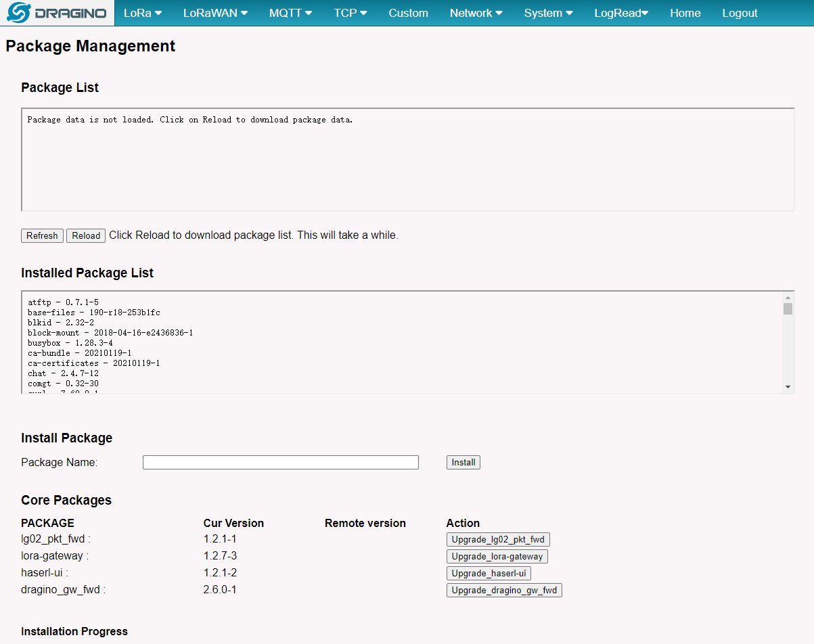814x644 pixels.
Task: Click the version value 1.2.1-1
Action: tap(220, 539)
